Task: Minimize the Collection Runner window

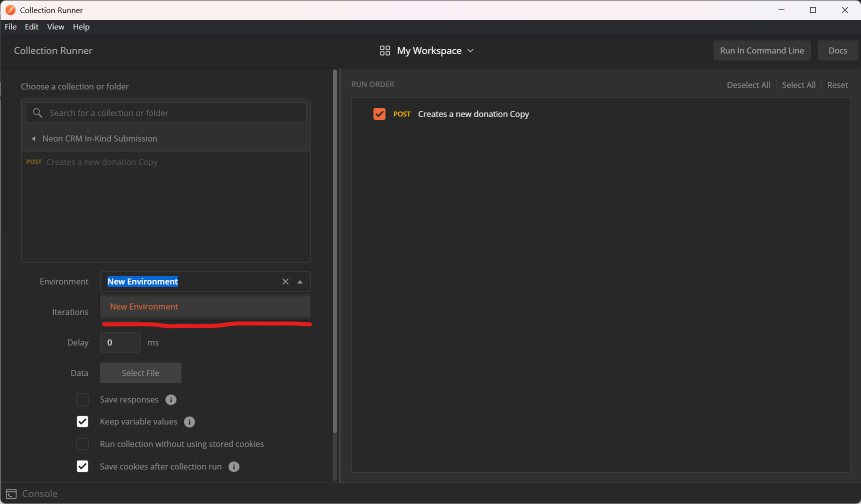Action: (781, 10)
